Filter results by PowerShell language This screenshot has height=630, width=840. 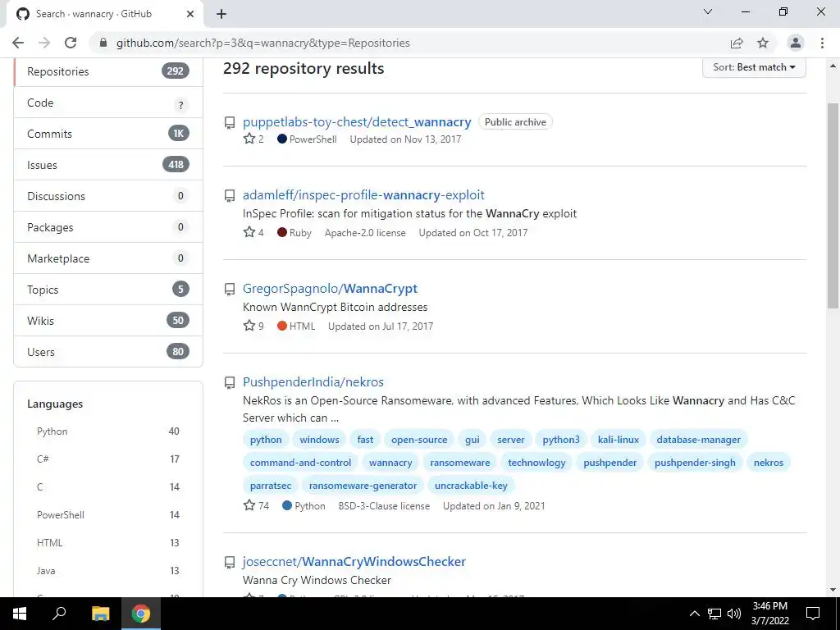107,515
